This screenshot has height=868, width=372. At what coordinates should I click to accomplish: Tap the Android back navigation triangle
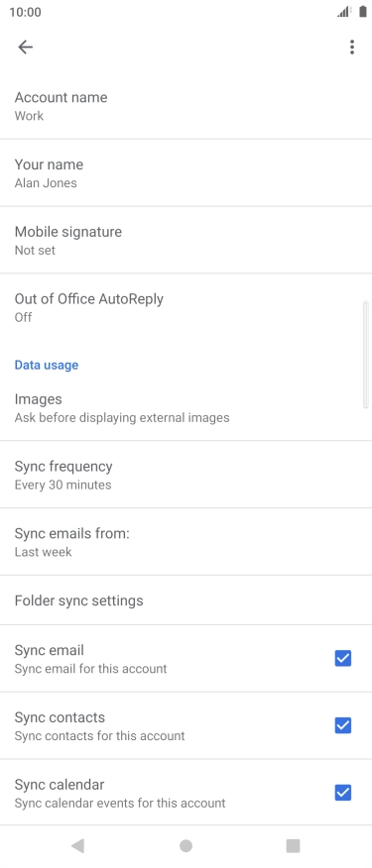click(77, 845)
